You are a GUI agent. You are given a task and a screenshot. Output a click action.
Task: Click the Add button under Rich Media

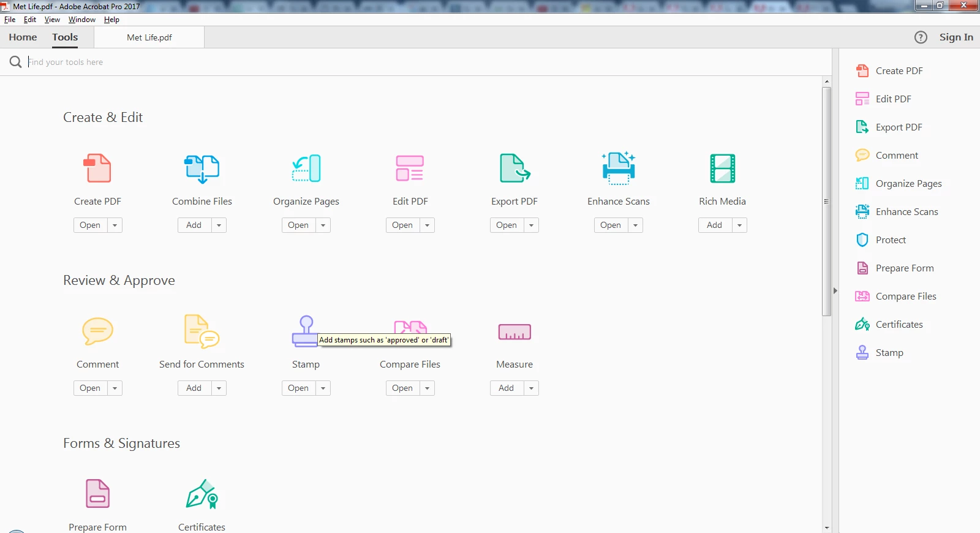tap(715, 225)
